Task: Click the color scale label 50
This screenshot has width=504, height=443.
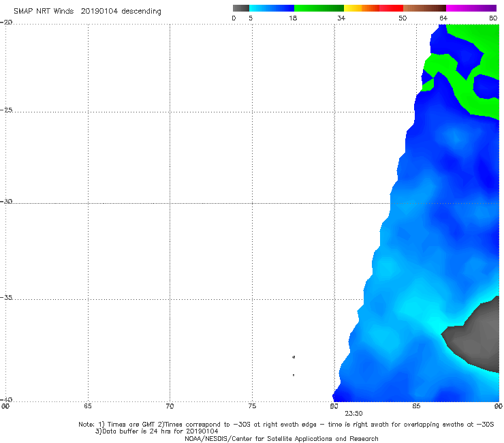Action: click(x=403, y=18)
